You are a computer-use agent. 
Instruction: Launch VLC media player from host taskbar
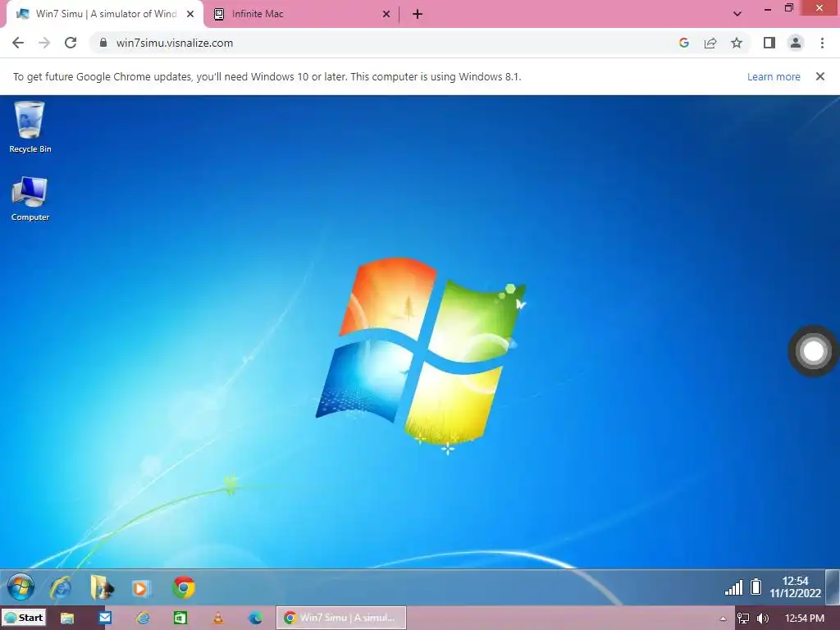218,618
